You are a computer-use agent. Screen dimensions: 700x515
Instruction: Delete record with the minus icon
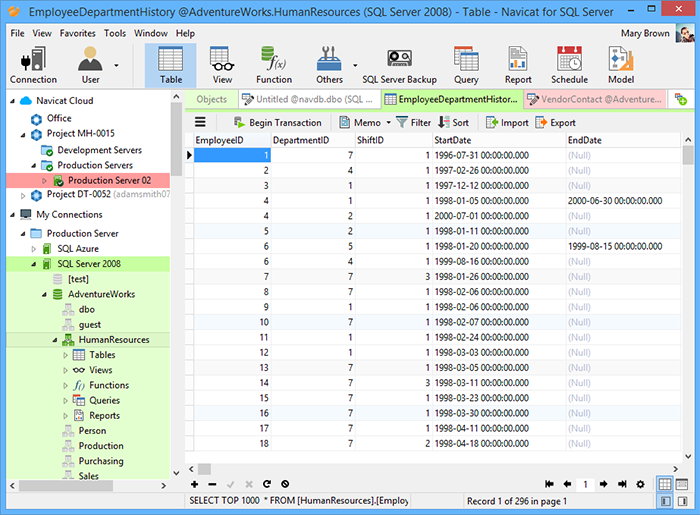click(x=212, y=484)
